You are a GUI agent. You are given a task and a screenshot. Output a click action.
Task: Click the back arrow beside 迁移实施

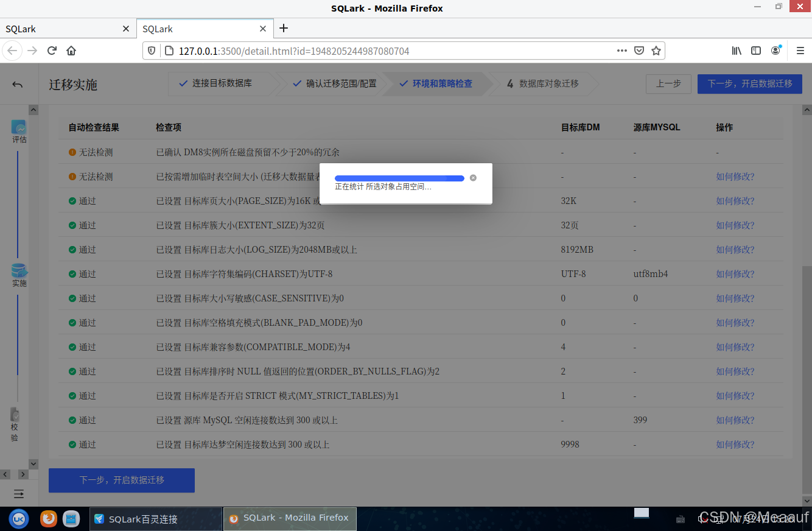17,85
